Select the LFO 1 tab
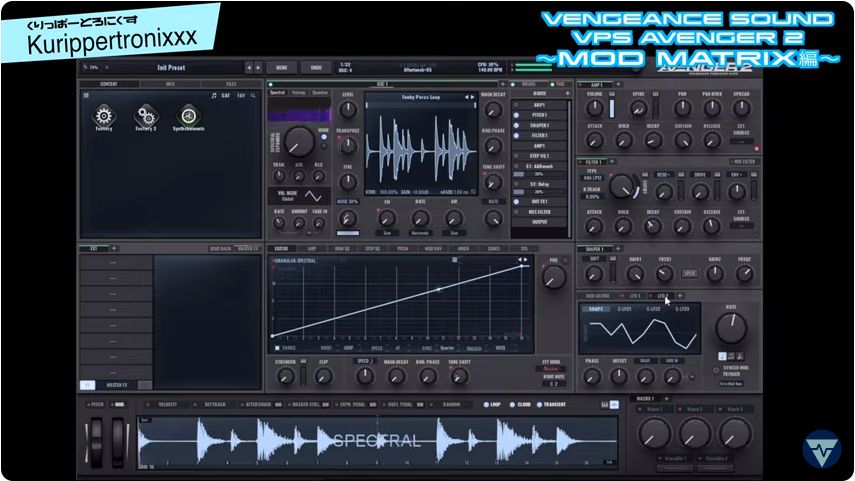The height and width of the screenshot is (481, 855). point(635,296)
